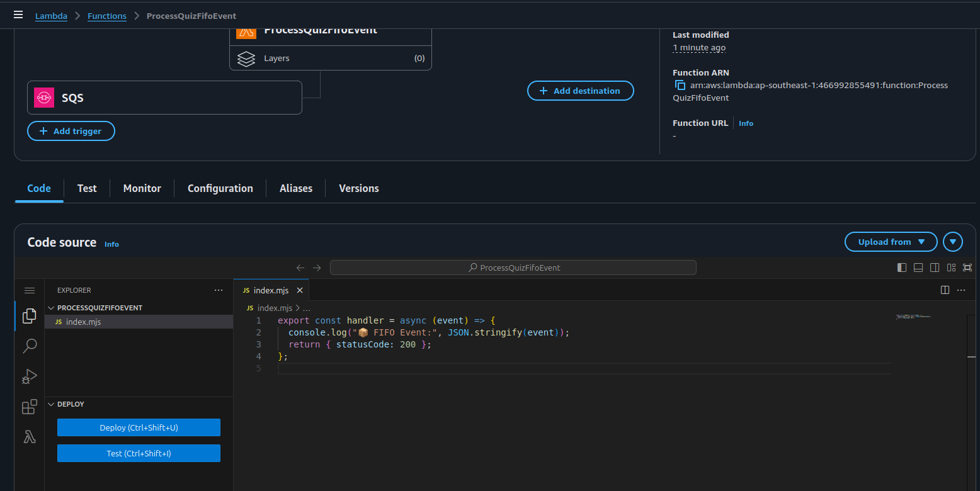Viewport: 980px width, 491px height.
Task: Toggle the primary side bar layout
Action: point(902,268)
